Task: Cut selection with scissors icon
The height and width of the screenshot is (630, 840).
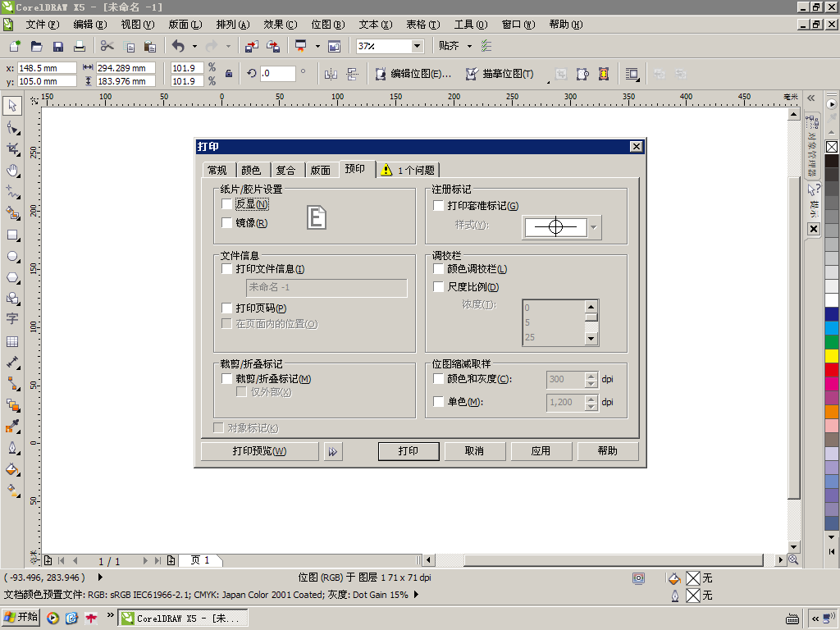Action: coord(107,46)
